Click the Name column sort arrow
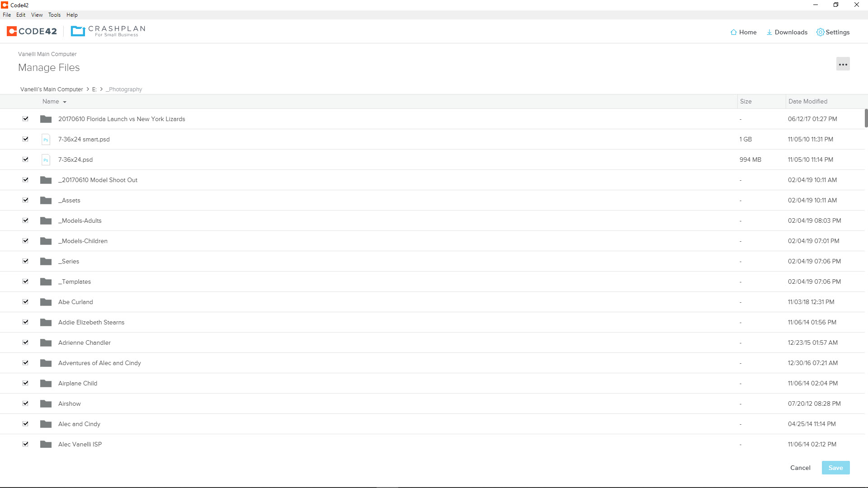Screen dimensions: 868x488 click(65, 102)
